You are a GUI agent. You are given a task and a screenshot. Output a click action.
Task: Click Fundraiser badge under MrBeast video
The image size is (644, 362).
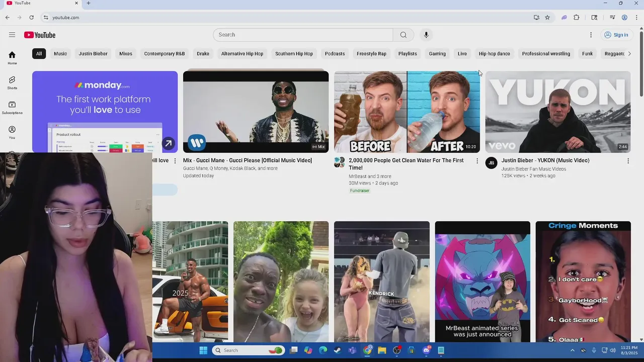point(360,191)
